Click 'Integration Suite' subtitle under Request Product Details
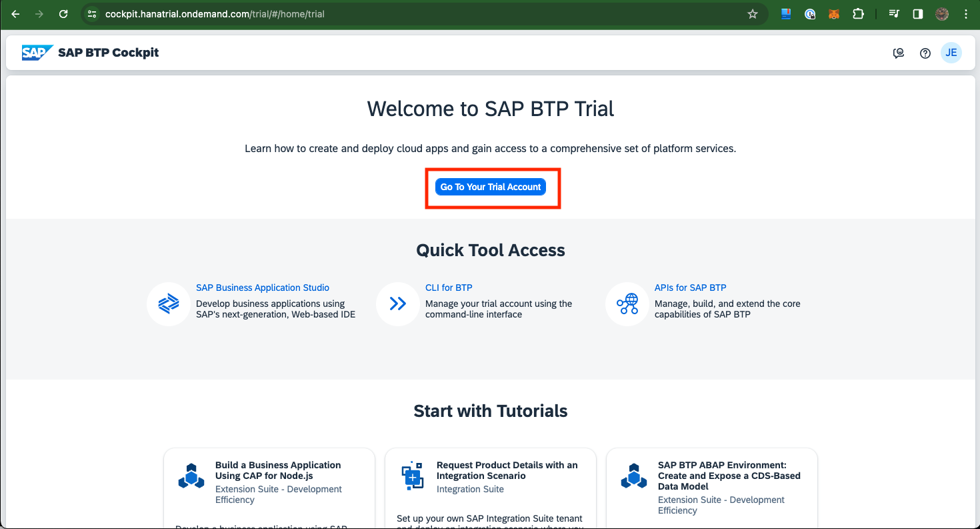980x529 pixels. (470, 489)
